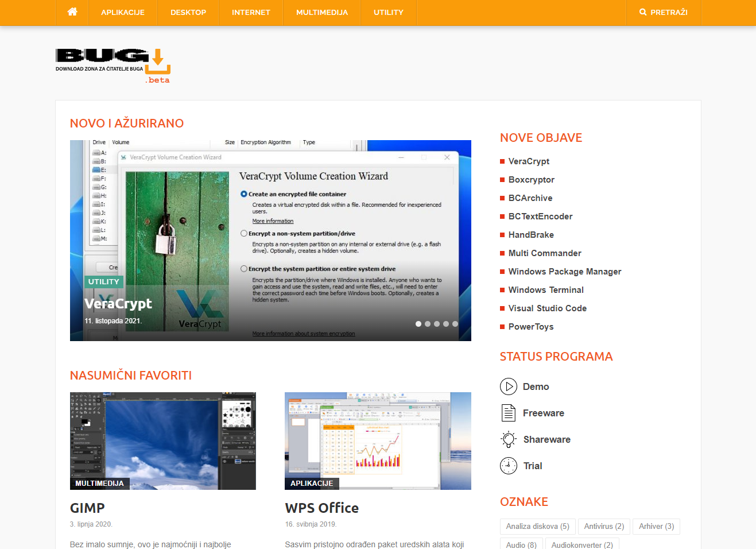
Task: Click the GIMP screenshot thumbnail
Action: 163,441
